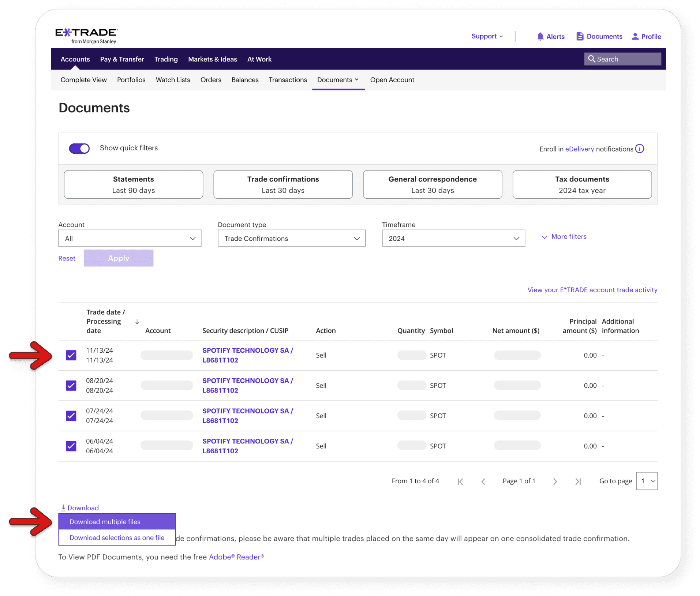Viewport: 700px width, 596px height.
Task: Switch to the Orders tab
Action: click(x=211, y=80)
